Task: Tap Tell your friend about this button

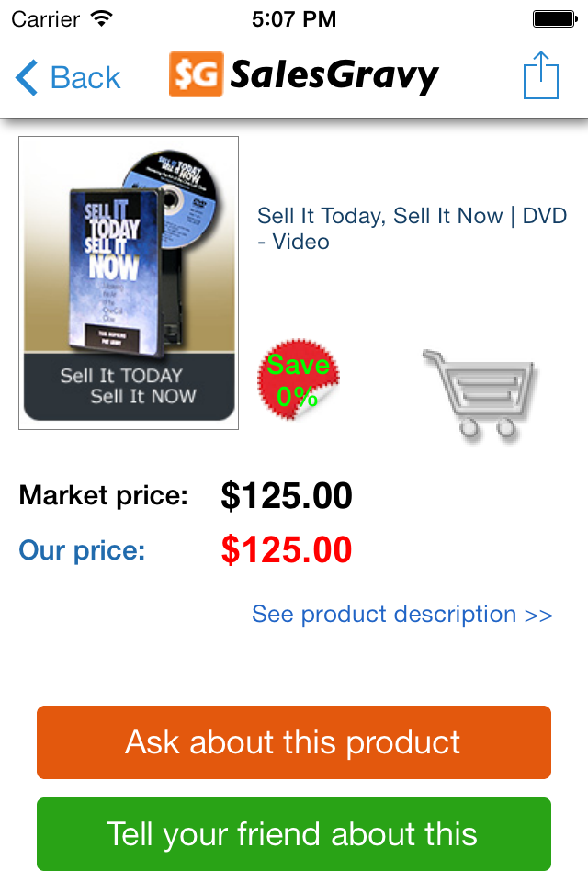Action: 294,834
